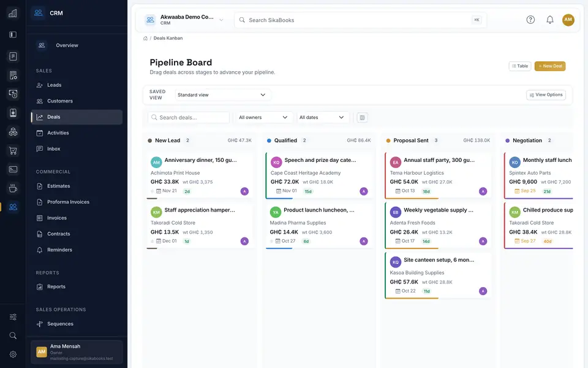Open the terminal card icon in the rail
The width and height of the screenshot is (588, 368).
point(13,169)
